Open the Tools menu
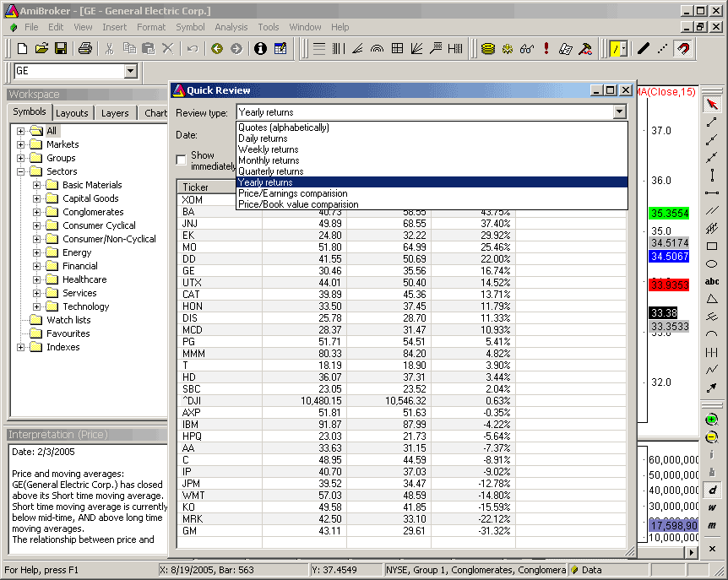Image resolution: width=728 pixels, height=580 pixels. [x=269, y=27]
